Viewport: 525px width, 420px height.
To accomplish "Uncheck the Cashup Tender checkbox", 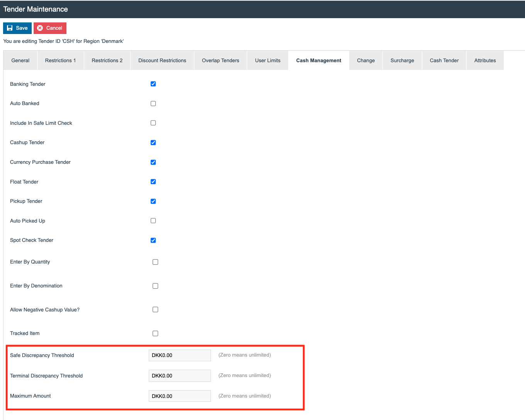I will click(153, 143).
